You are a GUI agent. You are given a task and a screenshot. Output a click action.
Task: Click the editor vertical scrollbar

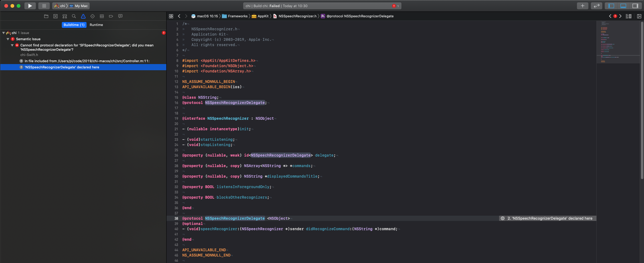point(642,101)
